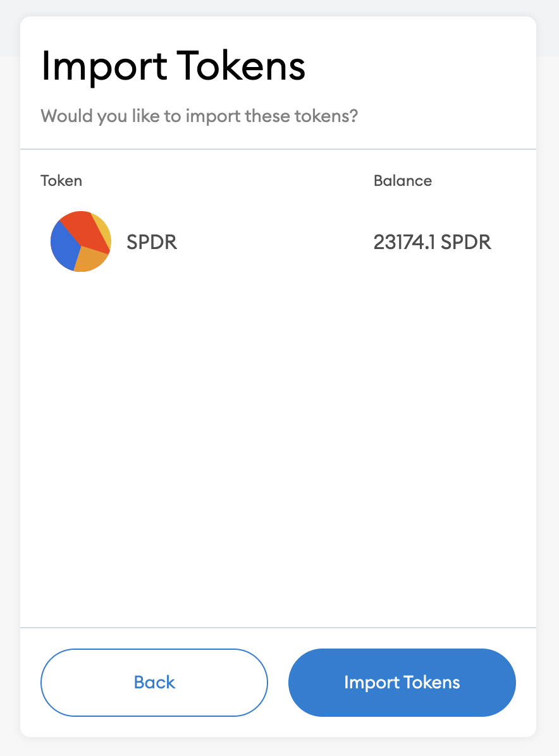Click the Token column header
The image size is (559, 756).
61,181
